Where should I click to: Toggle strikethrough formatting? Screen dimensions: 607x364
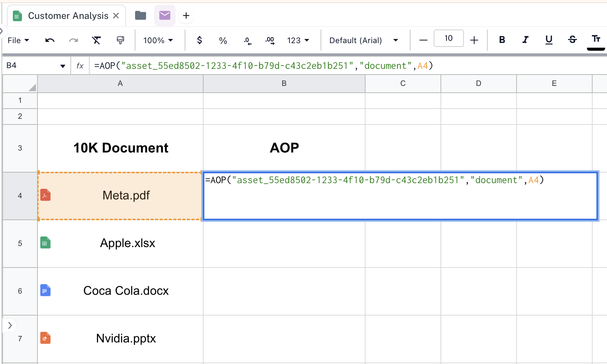572,40
